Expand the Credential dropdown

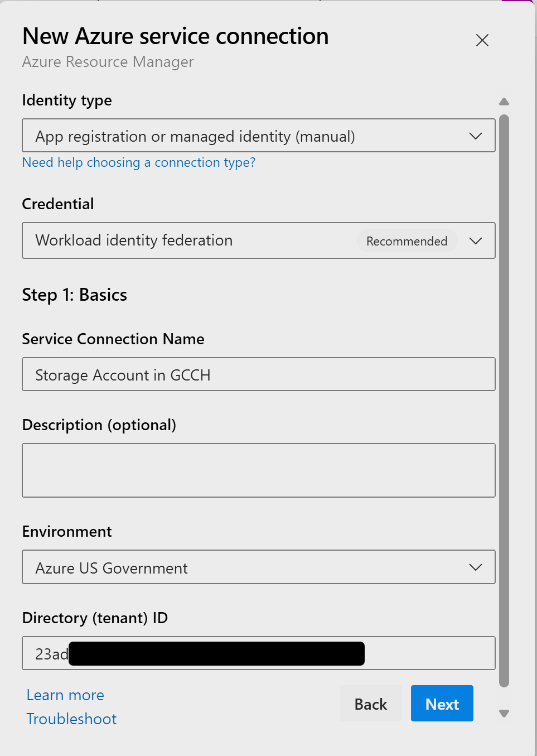259,240
